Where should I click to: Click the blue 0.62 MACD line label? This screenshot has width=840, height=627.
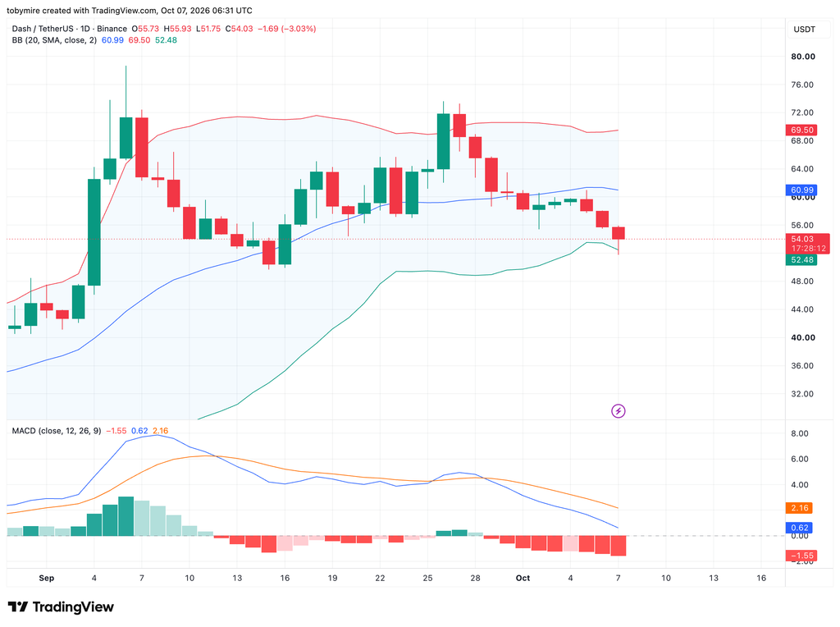(x=799, y=528)
